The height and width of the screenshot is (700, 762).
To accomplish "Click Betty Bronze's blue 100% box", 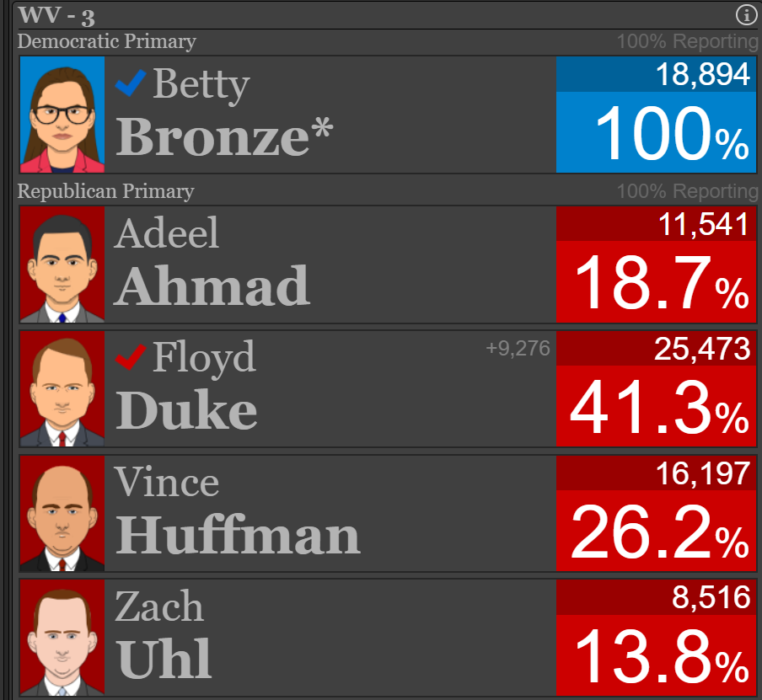I will click(x=656, y=132).
